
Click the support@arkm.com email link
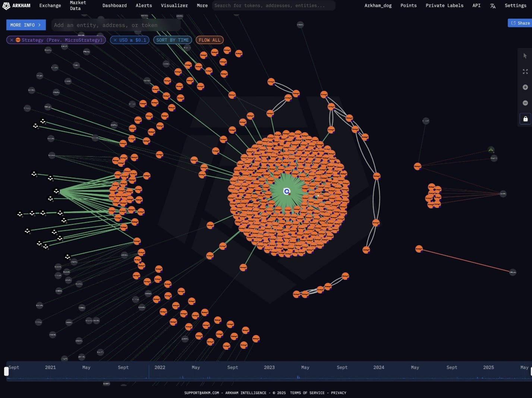[202, 393]
